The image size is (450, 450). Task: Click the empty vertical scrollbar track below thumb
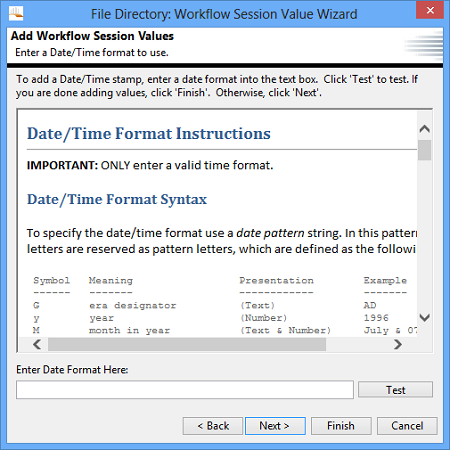(425, 235)
